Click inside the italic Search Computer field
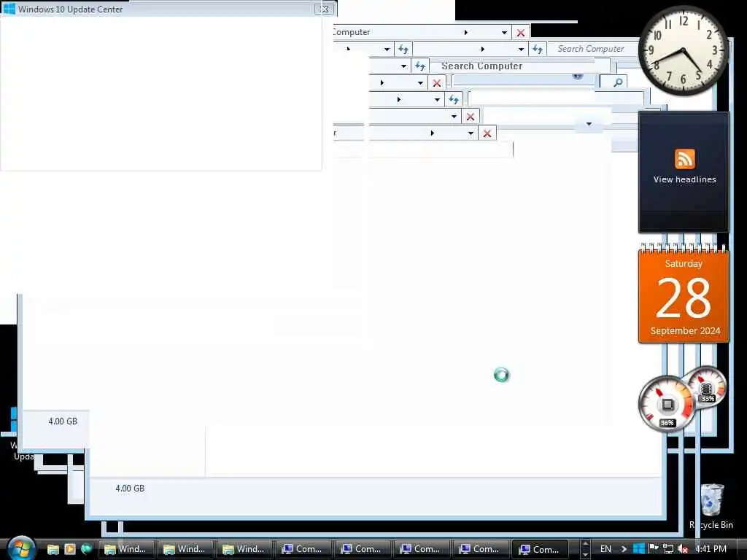Screen dimensions: 747x560 594,49
